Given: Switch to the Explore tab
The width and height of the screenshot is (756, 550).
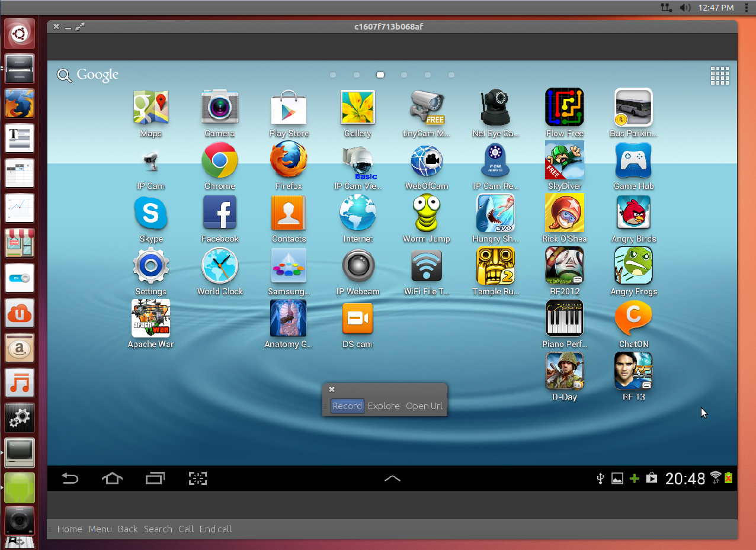Looking at the screenshot, I should (x=383, y=406).
